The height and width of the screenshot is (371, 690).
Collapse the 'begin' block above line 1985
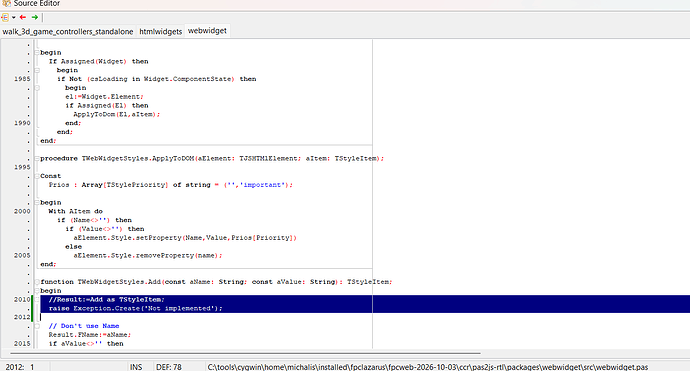37,70
